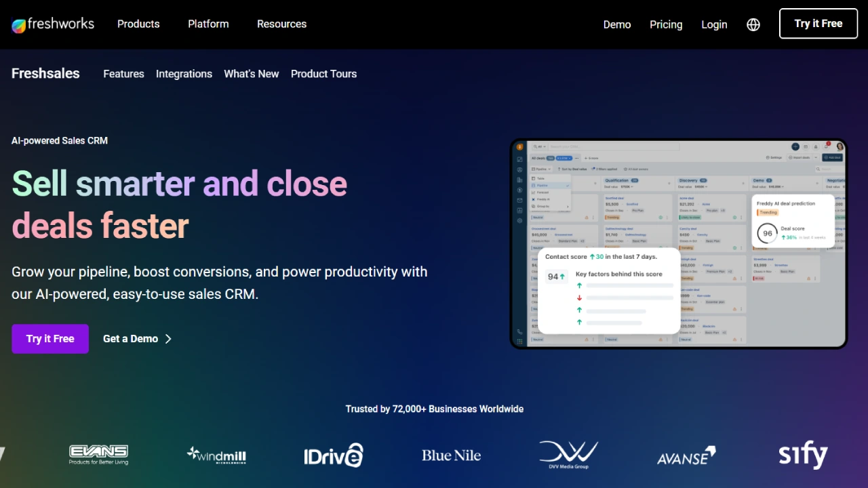
Task: Click the Freshsales product title
Action: pyautogui.click(x=45, y=73)
